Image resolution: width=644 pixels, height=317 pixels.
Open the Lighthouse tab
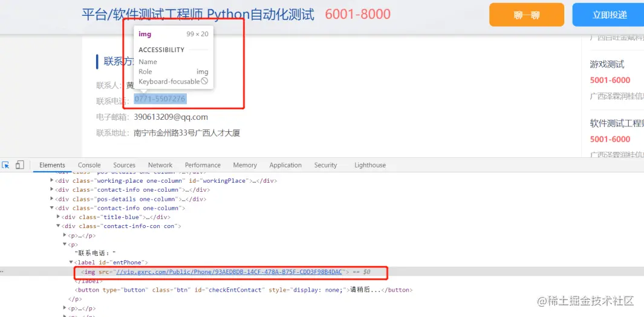[370, 165]
